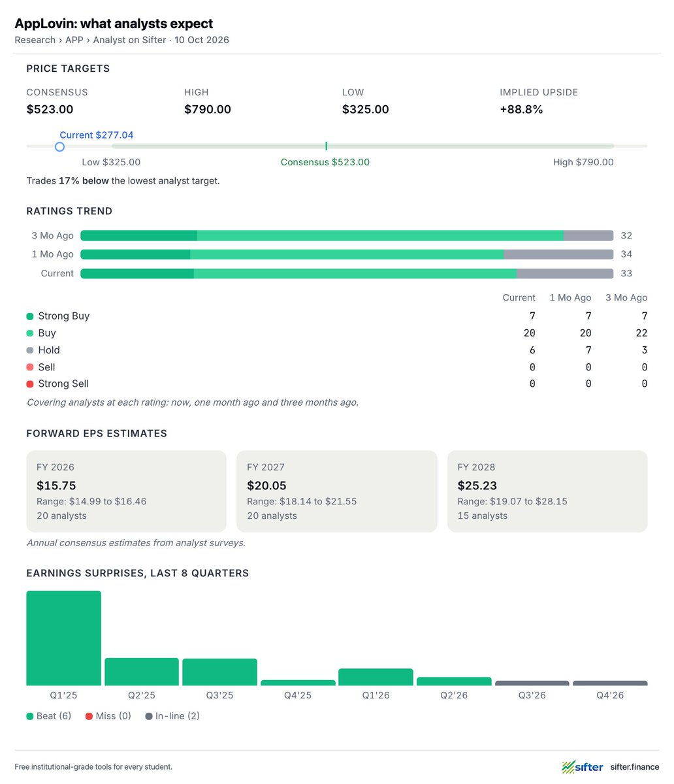
Task: Click the Buy legend dot
Action: coord(30,333)
